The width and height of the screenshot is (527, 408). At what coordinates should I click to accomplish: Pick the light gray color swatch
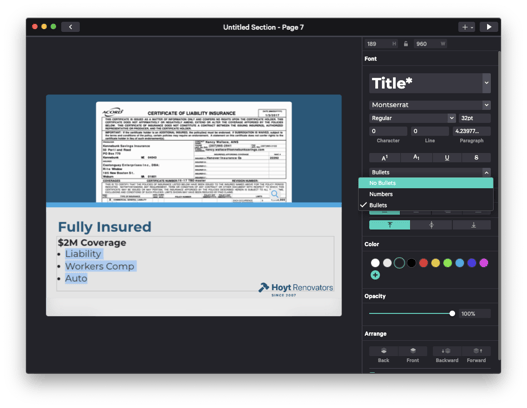pos(387,263)
